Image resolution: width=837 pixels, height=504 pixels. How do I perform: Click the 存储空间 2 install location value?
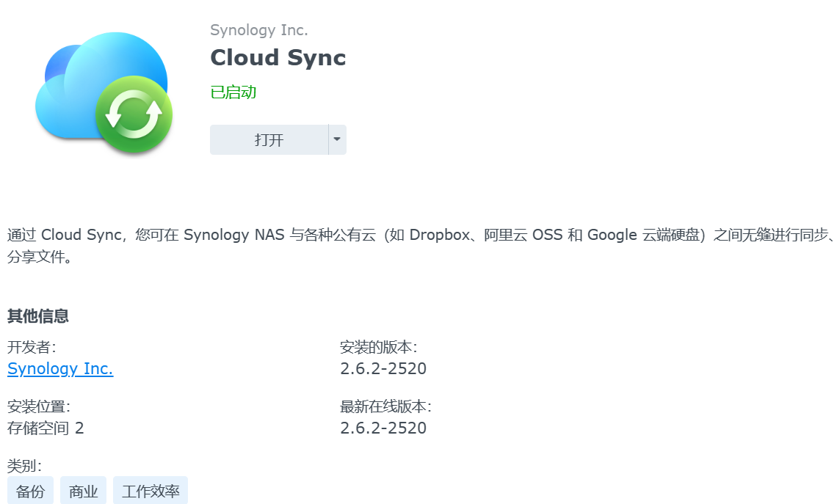tap(46, 428)
